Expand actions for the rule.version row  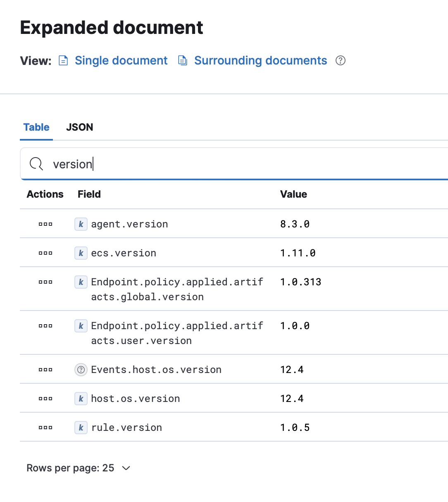coord(45,427)
